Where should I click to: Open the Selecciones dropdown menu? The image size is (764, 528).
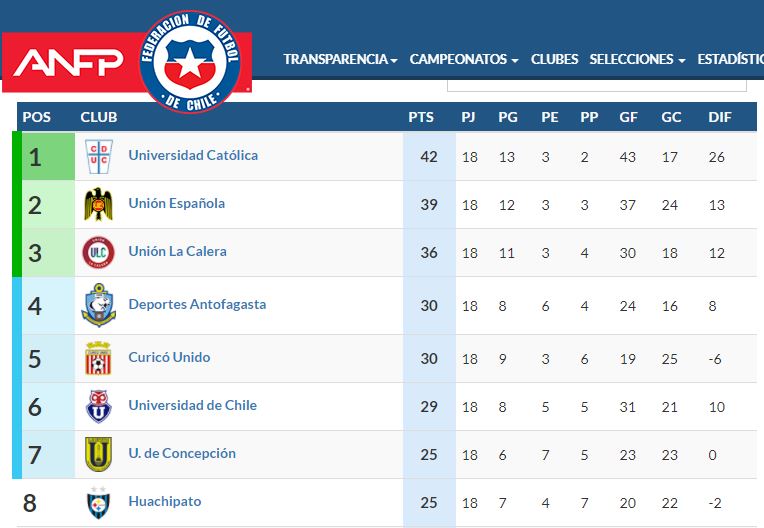coord(637,59)
